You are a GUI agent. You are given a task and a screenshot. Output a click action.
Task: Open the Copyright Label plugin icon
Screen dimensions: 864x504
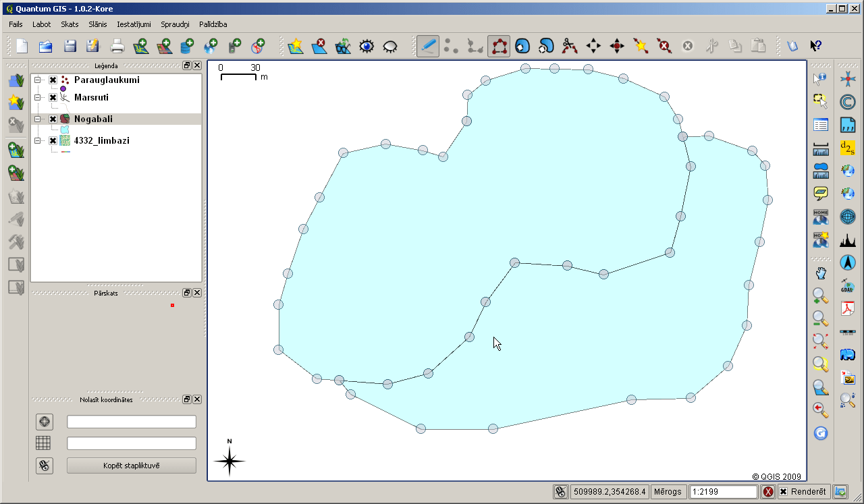tap(848, 102)
